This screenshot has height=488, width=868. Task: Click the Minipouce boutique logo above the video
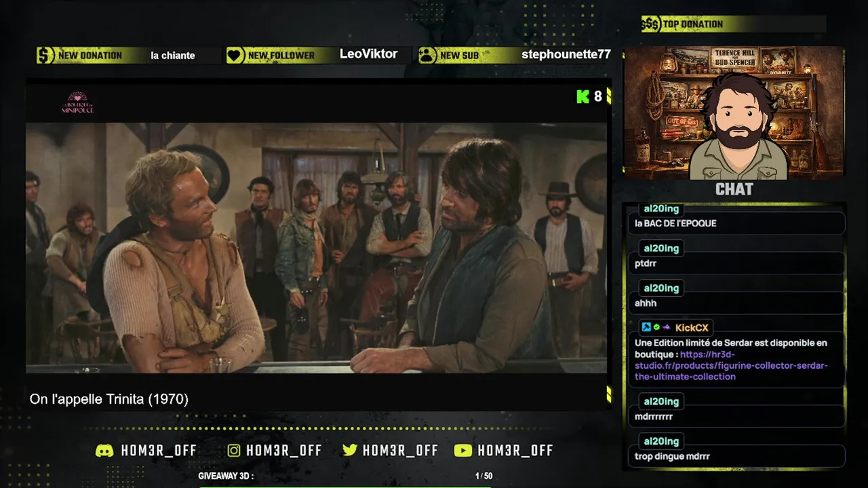[77, 102]
